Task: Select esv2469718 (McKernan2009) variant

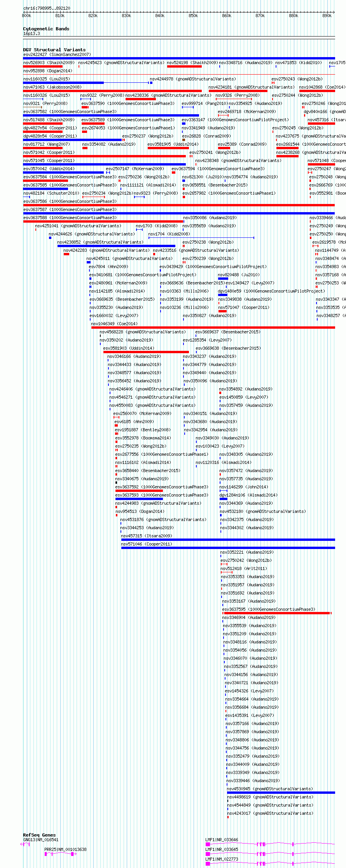Action: coord(247,112)
